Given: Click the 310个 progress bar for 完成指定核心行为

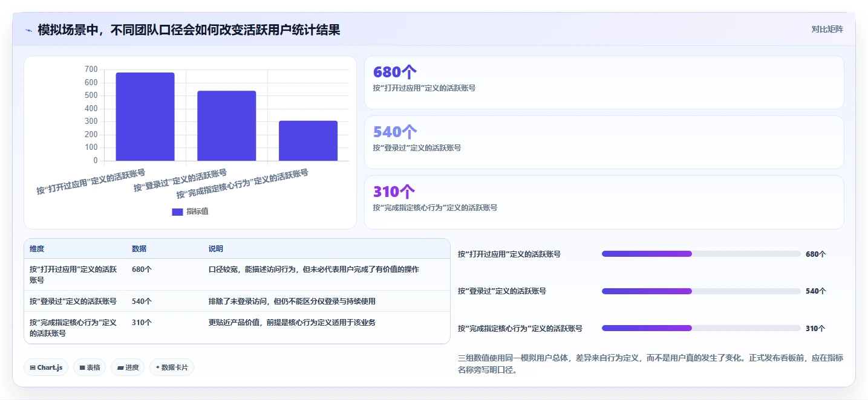Looking at the screenshot, I should (x=701, y=328).
